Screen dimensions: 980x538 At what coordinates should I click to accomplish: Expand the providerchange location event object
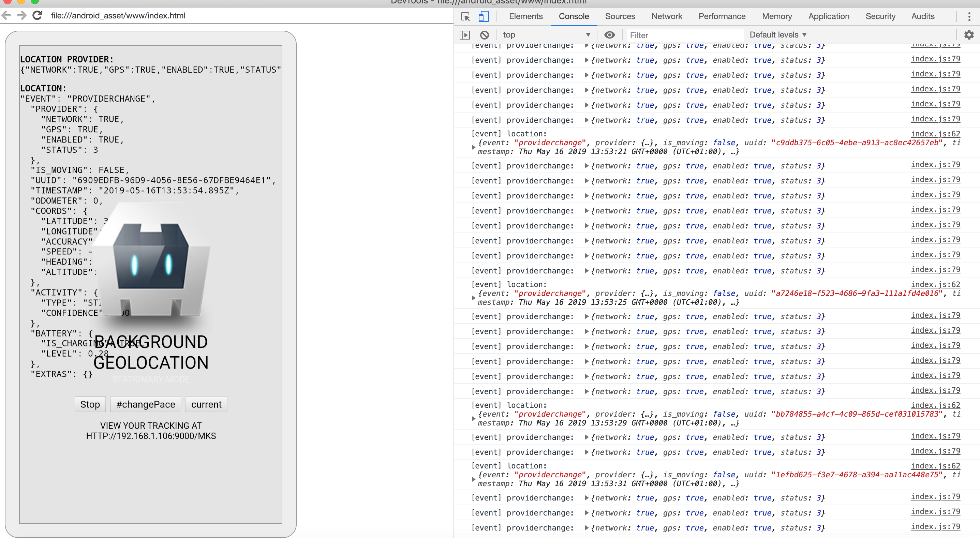click(473, 148)
